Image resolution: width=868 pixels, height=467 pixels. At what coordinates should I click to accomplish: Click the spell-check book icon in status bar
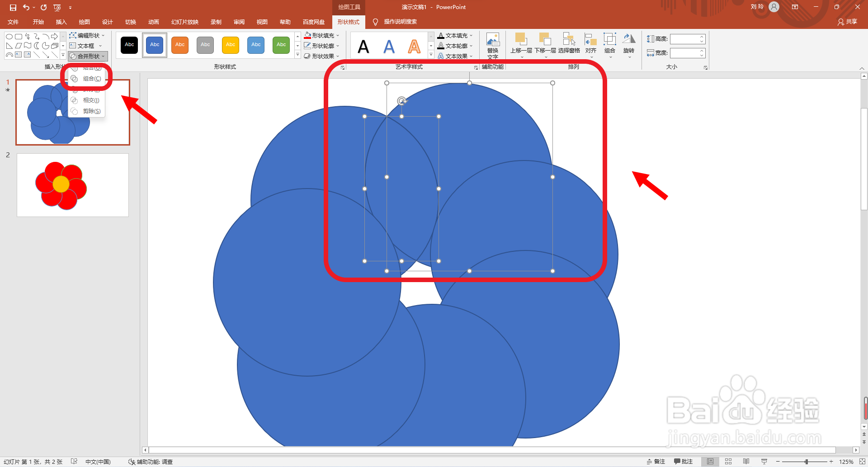point(74,462)
